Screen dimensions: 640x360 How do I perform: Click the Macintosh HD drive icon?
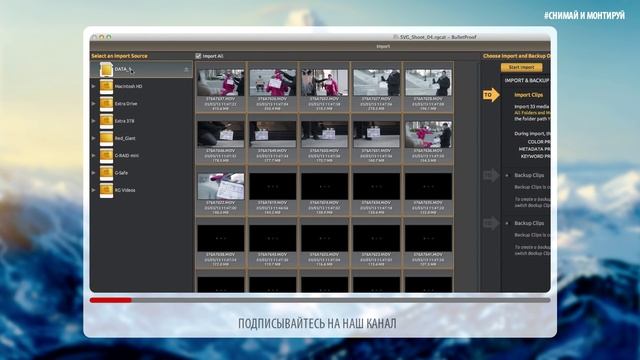(106, 87)
